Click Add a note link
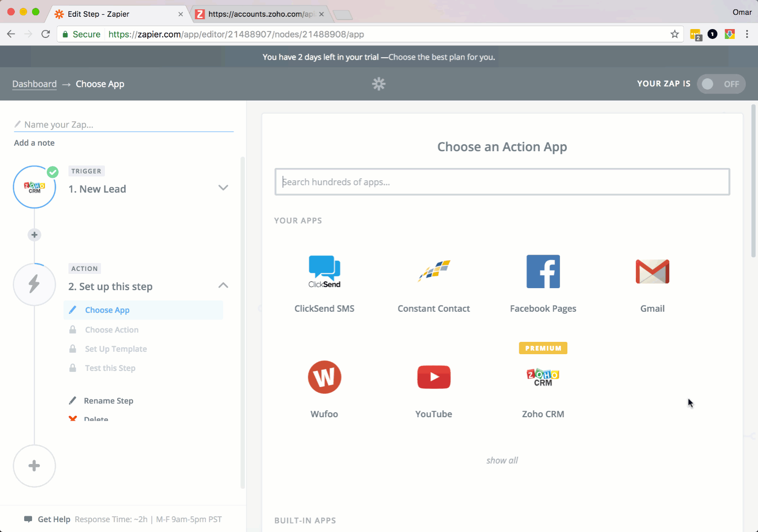This screenshot has height=532, width=758. (34, 143)
